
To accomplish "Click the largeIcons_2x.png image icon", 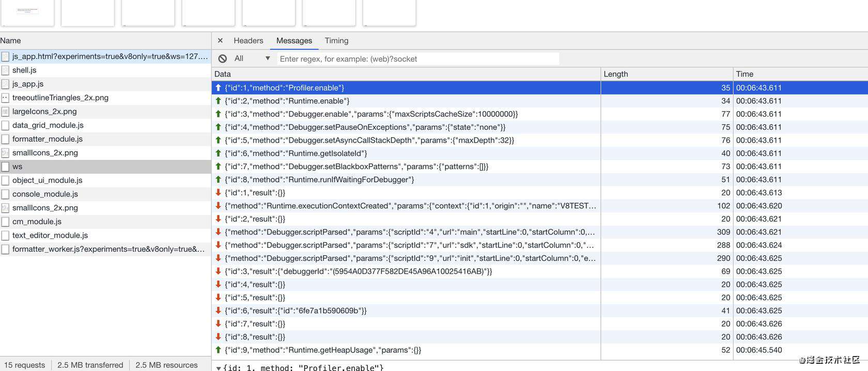I will 5,111.
